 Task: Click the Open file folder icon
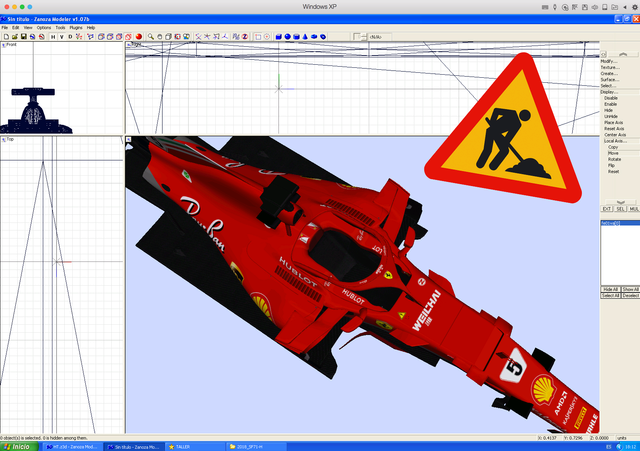pos(15,37)
